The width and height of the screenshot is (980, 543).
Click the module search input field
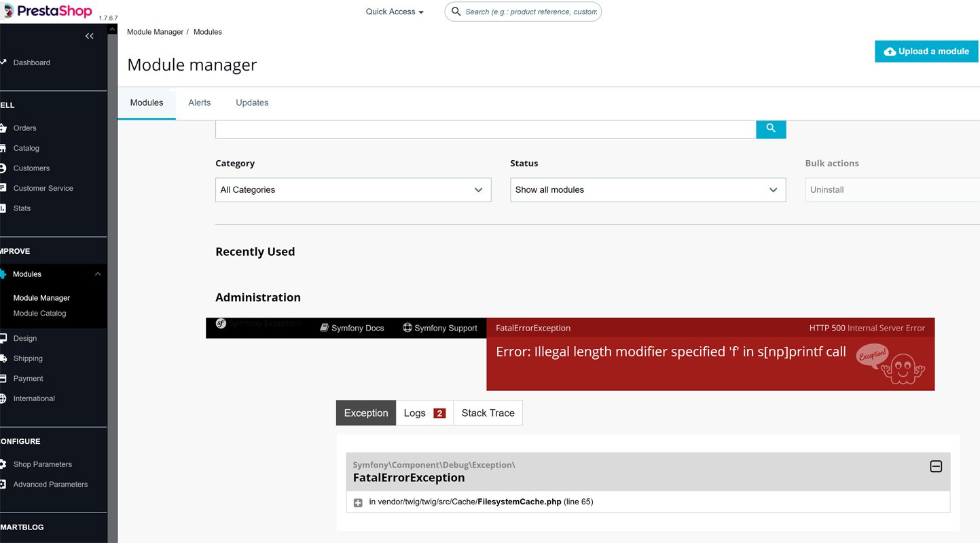coord(486,129)
